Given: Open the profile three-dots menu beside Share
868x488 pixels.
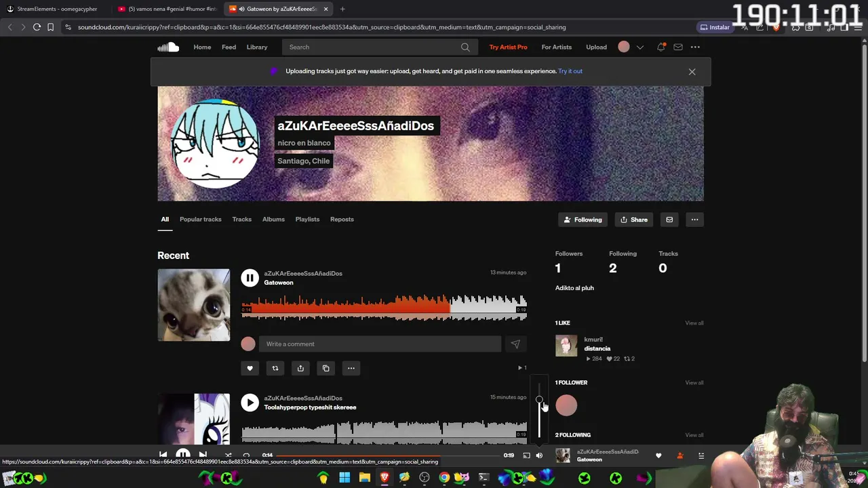Looking at the screenshot, I should [694, 220].
